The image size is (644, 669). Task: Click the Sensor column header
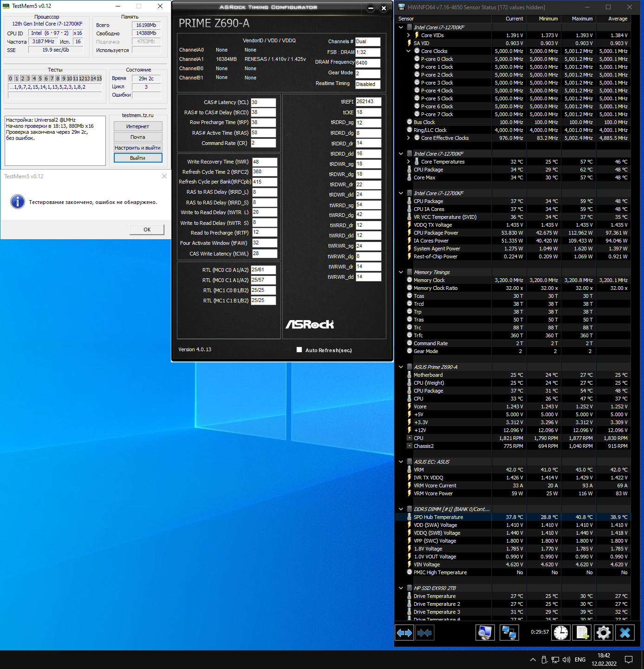[406, 19]
